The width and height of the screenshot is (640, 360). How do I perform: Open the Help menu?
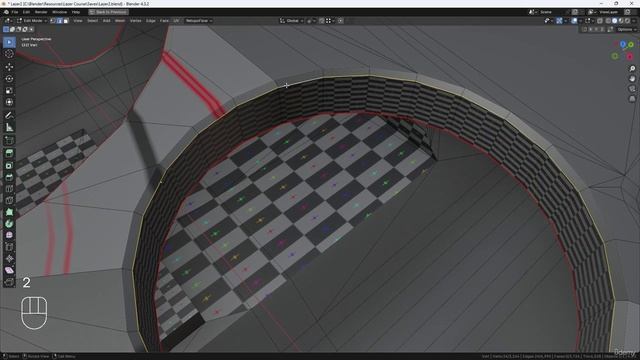76,12
